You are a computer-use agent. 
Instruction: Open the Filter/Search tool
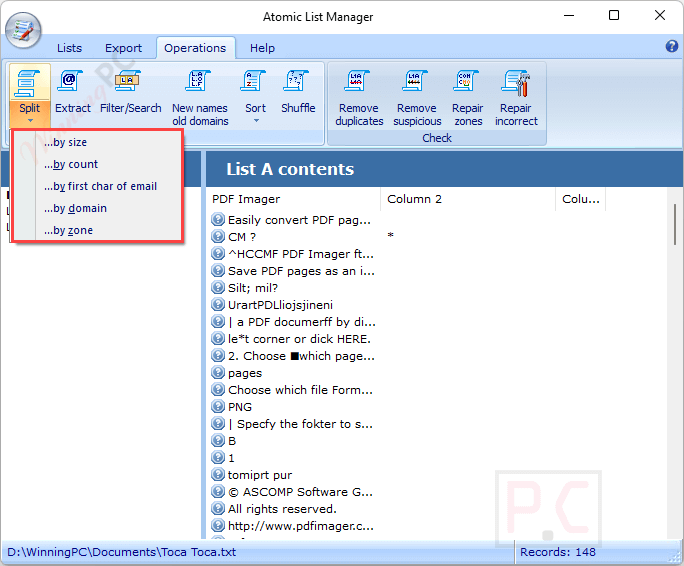click(x=130, y=90)
